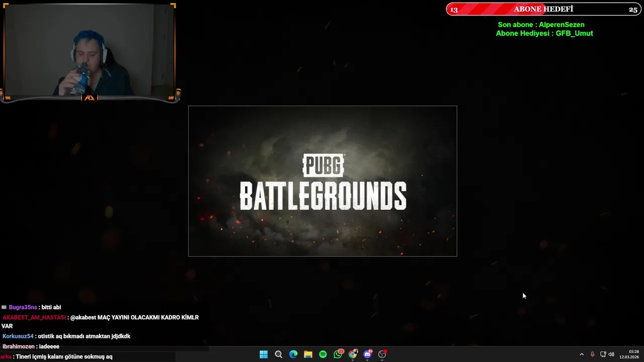Viewport: 644px width, 362px height.
Task: Open Spotify from the taskbar
Action: pyautogui.click(x=323, y=354)
